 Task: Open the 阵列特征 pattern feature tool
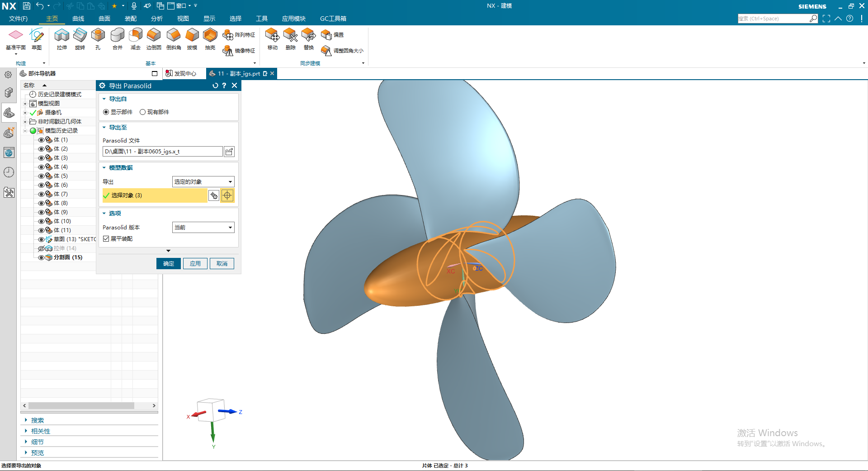[239, 35]
